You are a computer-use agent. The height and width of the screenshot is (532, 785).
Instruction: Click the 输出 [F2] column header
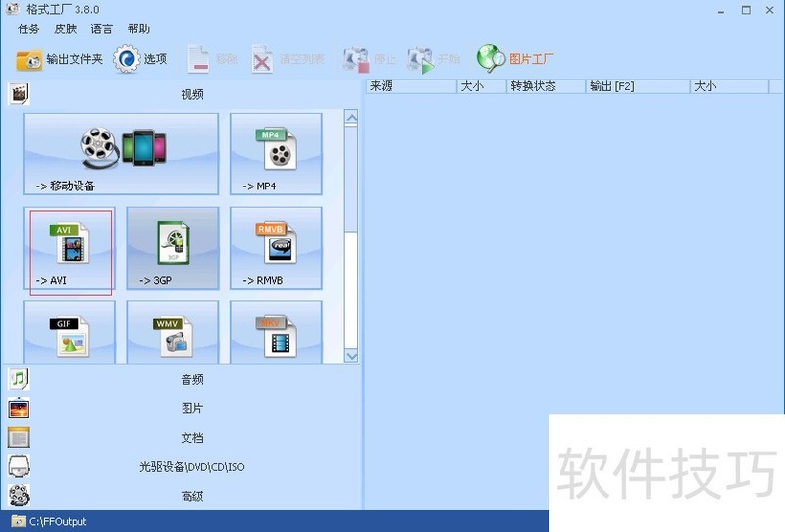(638, 86)
